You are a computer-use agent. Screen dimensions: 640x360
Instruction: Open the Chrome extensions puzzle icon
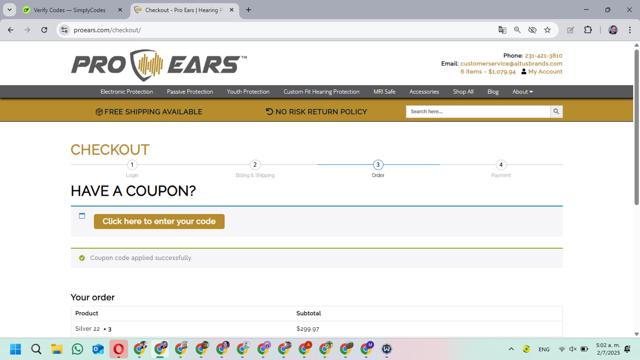[x=588, y=30]
